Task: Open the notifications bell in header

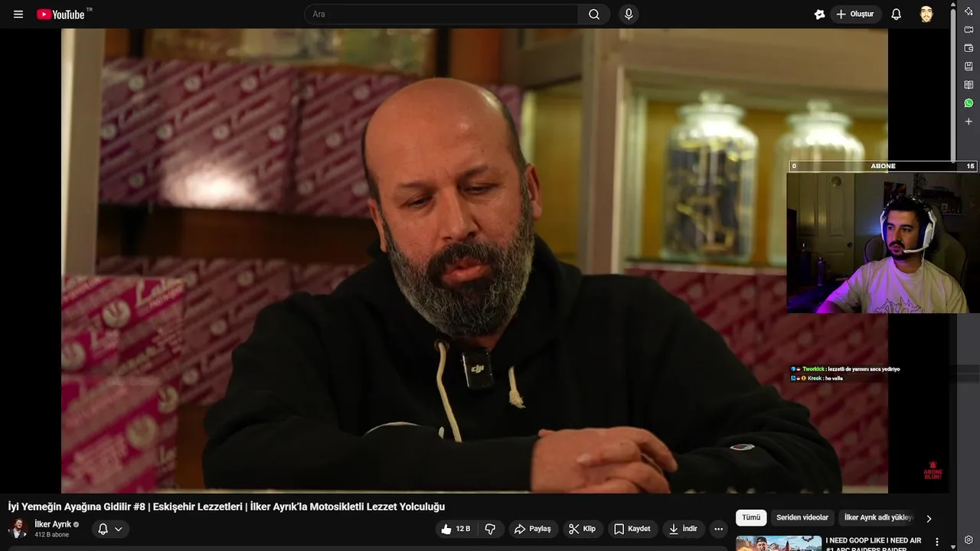Action: point(896,15)
